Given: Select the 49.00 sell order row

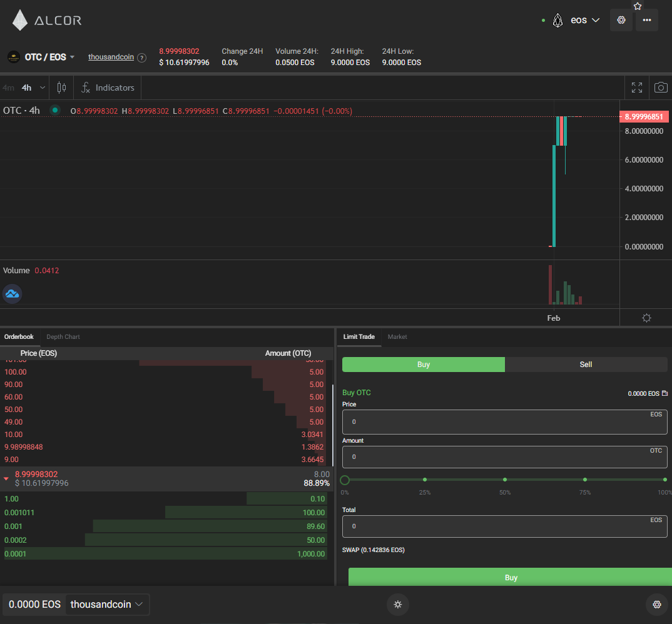Looking at the screenshot, I should coord(165,422).
